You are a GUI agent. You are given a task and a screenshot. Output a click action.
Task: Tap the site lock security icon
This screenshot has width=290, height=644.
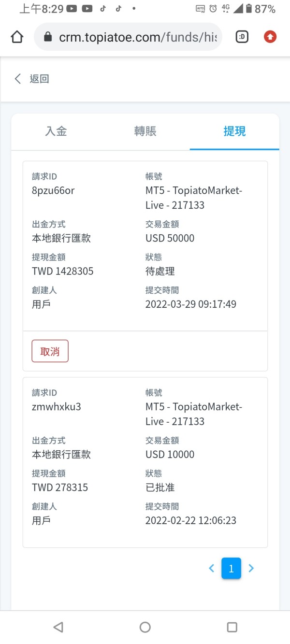coord(47,37)
